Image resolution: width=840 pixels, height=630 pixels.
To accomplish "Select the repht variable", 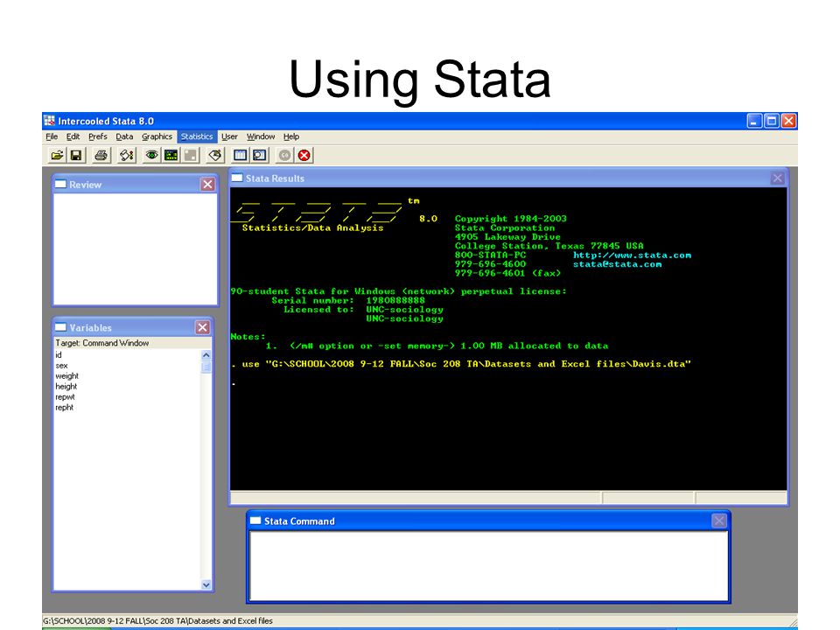I will (64, 407).
